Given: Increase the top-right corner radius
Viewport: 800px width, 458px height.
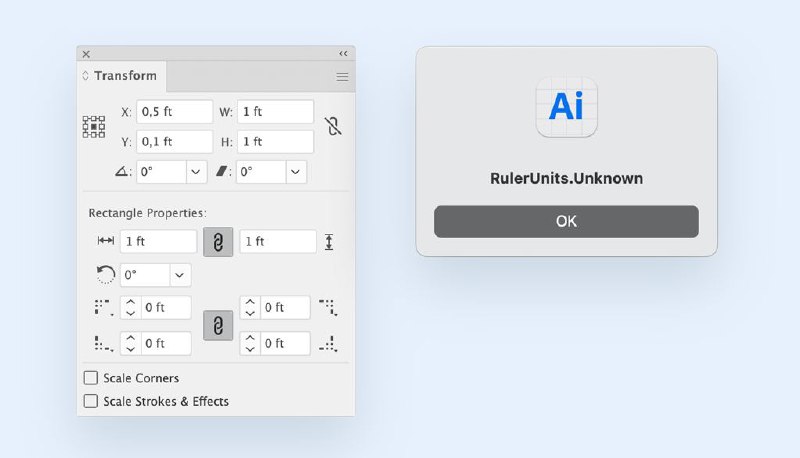Looking at the screenshot, I should point(250,303).
